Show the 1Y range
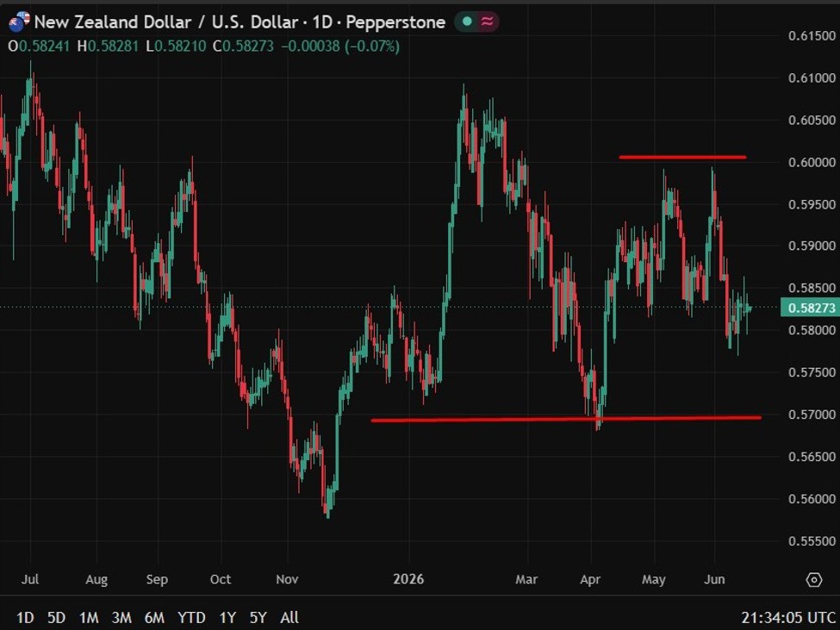 [x=227, y=618]
